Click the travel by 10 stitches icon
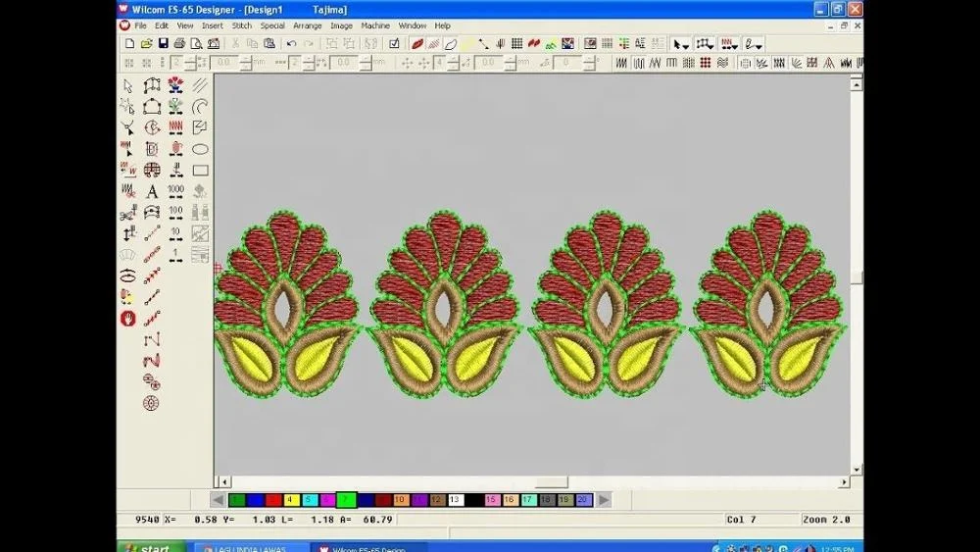980x552 pixels. 175,233
